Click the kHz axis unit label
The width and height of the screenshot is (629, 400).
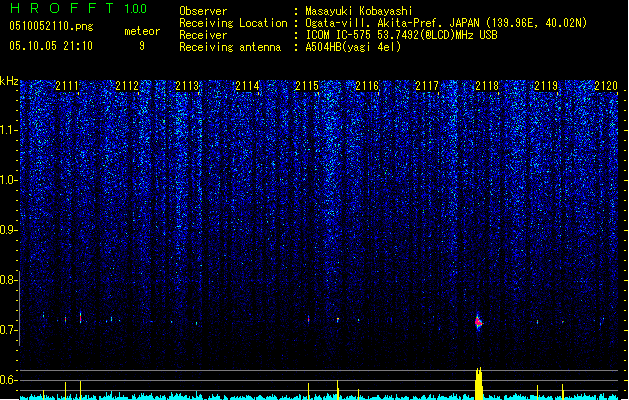coord(9,81)
